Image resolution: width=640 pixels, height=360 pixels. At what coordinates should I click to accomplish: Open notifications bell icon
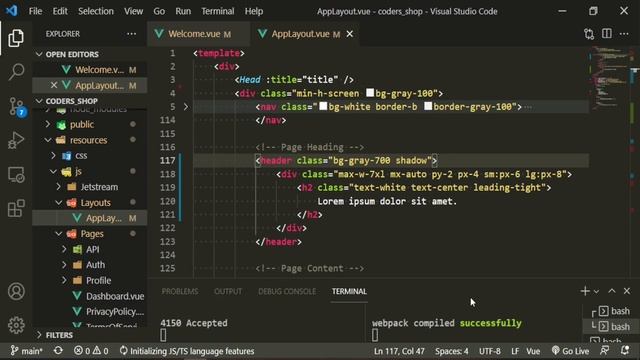[x=624, y=350]
